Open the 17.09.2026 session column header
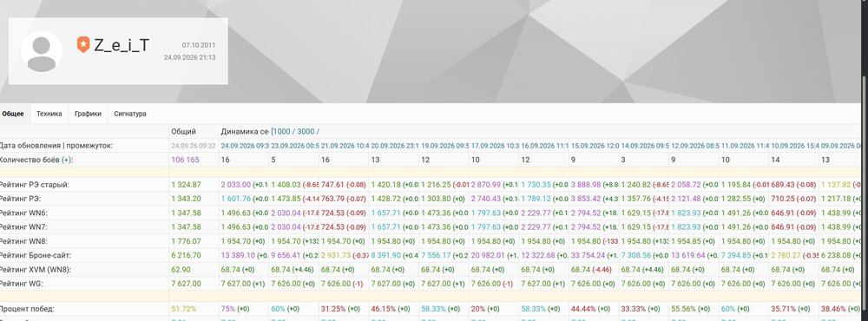Image resolution: width=868 pixels, height=321 pixels. pos(495,146)
